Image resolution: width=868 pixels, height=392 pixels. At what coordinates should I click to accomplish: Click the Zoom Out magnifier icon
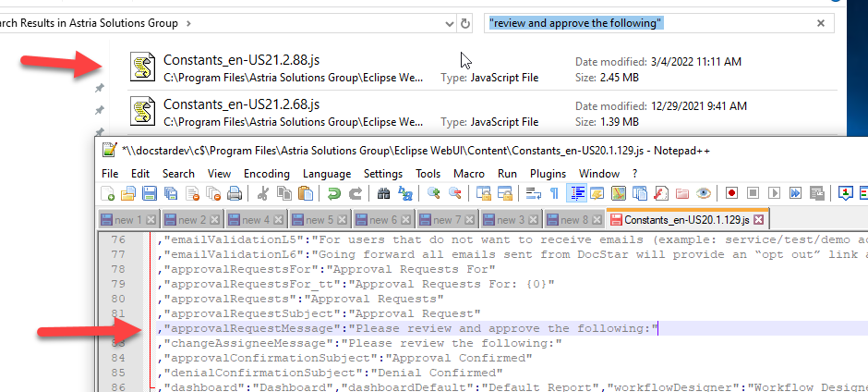[x=455, y=193]
